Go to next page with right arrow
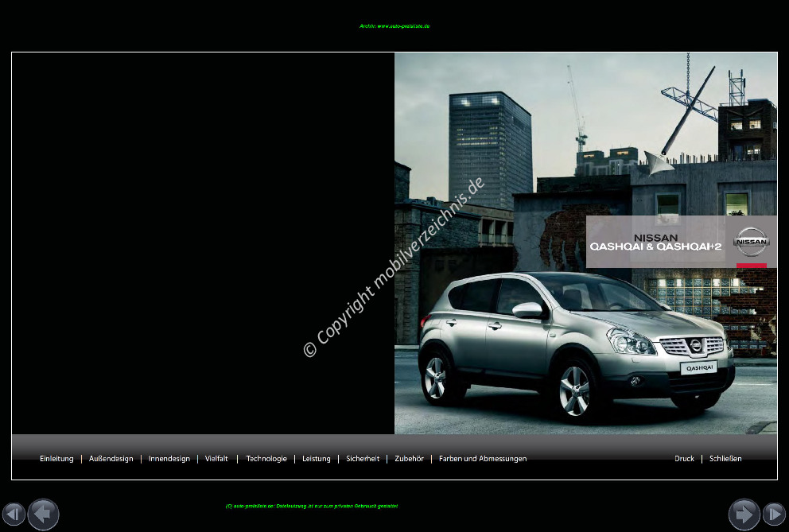Screen dimensions: 789x532 (x=744, y=515)
